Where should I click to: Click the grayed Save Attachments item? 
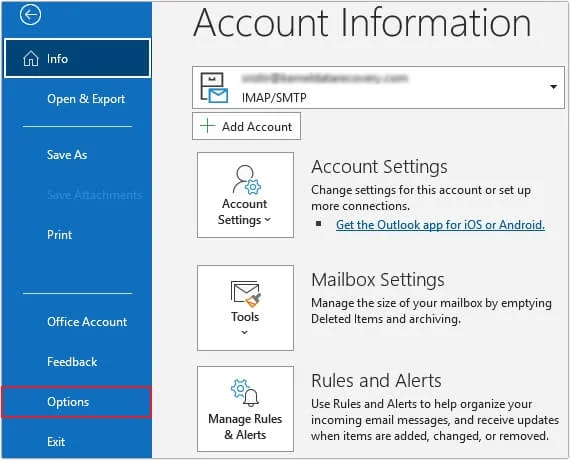point(94,195)
